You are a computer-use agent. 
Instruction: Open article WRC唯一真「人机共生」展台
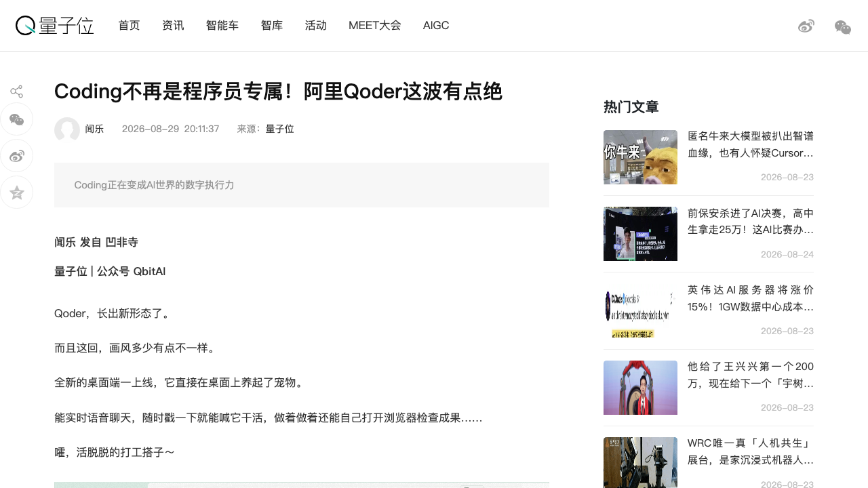(751, 452)
